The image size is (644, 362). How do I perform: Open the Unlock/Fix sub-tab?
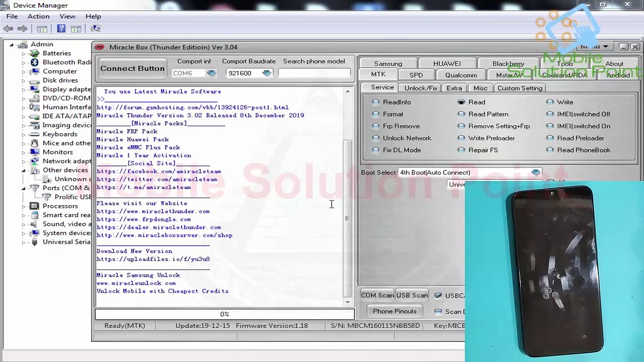pos(421,88)
